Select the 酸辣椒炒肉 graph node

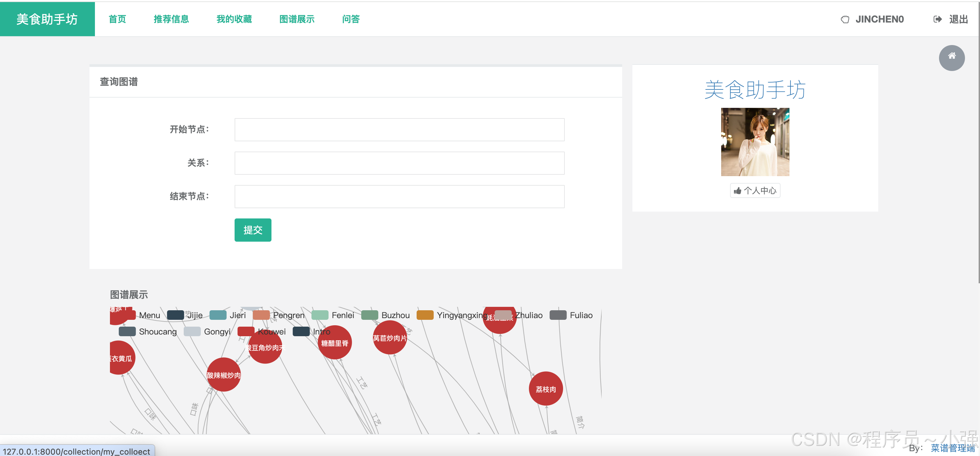(223, 375)
